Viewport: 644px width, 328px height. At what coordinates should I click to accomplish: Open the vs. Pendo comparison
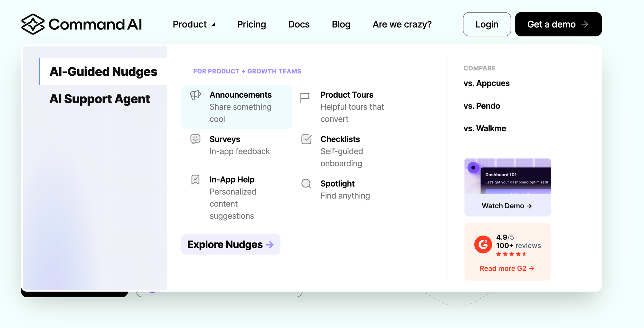pyautogui.click(x=482, y=106)
